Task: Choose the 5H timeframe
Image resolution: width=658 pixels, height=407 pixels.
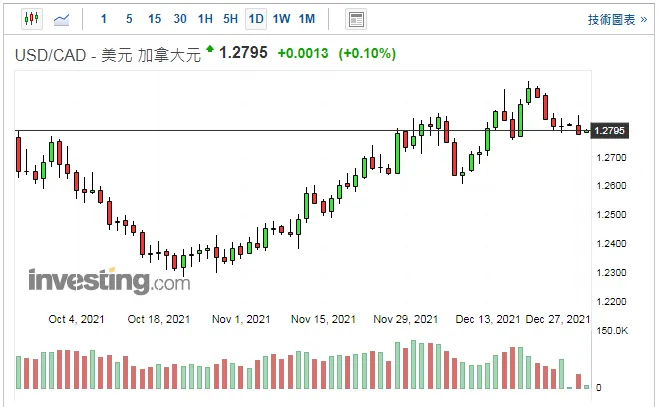Action: click(x=230, y=19)
